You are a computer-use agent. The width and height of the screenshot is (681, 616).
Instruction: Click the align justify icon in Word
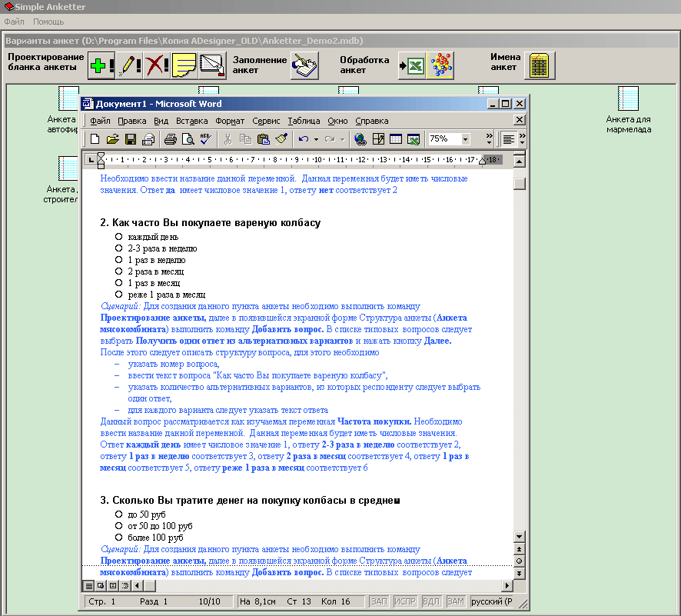pos(508,139)
